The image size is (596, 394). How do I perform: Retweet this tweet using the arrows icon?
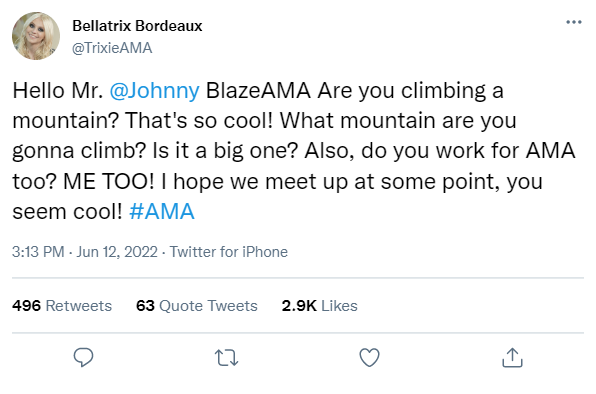click(x=227, y=358)
